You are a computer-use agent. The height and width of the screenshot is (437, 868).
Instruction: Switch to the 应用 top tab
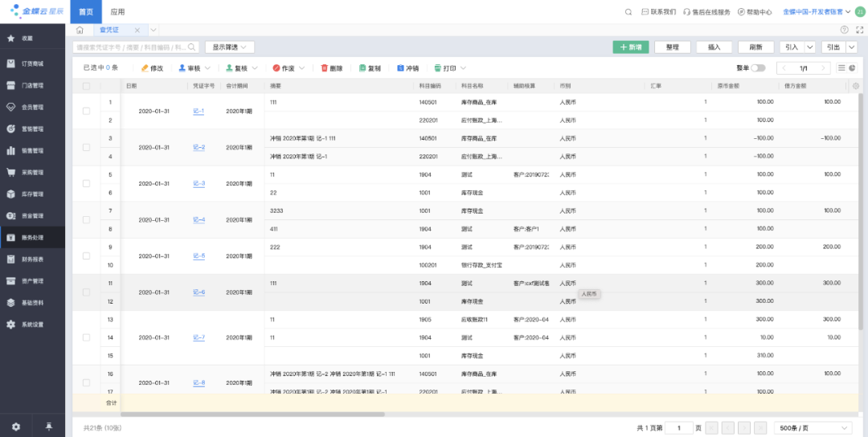click(x=117, y=11)
